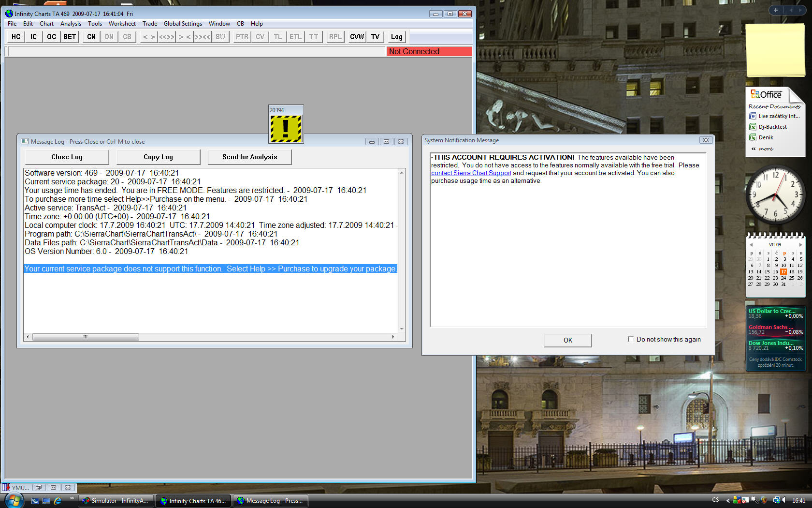Click the yellow warning exclamation icon
Viewport: 812px width, 508px height.
[x=286, y=128]
